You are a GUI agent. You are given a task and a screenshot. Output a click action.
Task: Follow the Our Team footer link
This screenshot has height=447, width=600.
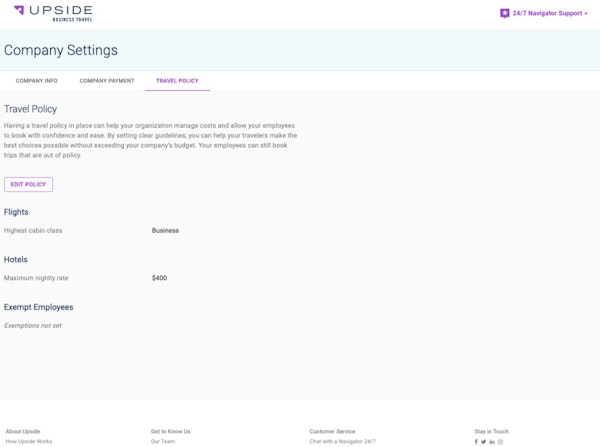163,441
